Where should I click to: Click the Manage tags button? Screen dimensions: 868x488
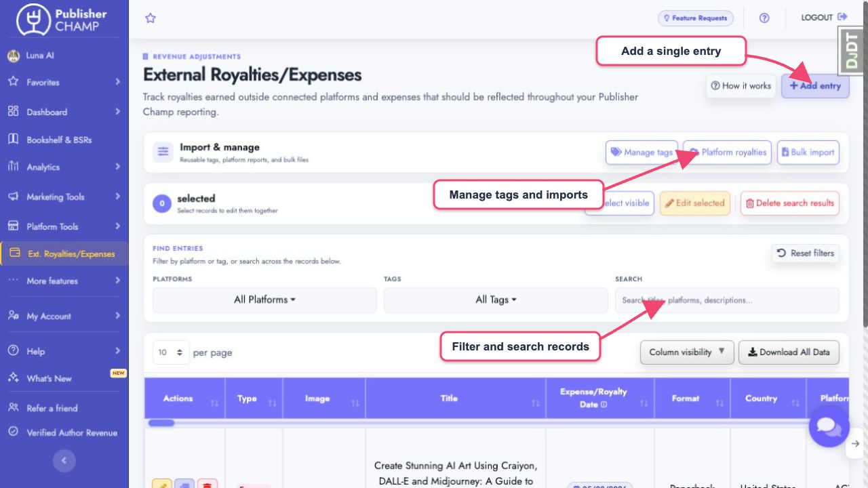[x=642, y=152]
